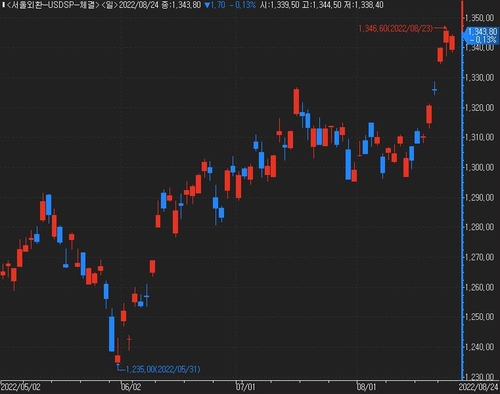Viewport: 500px width, 394px height.
Task: Click the high value 고:1,344.50
Action: click(322, 5)
